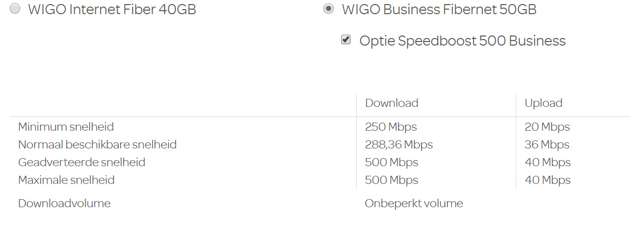Viewport: 644px width, 229px height.
Task: Click the Normaal beschikbare snelheid row label
Action: click(97, 144)
